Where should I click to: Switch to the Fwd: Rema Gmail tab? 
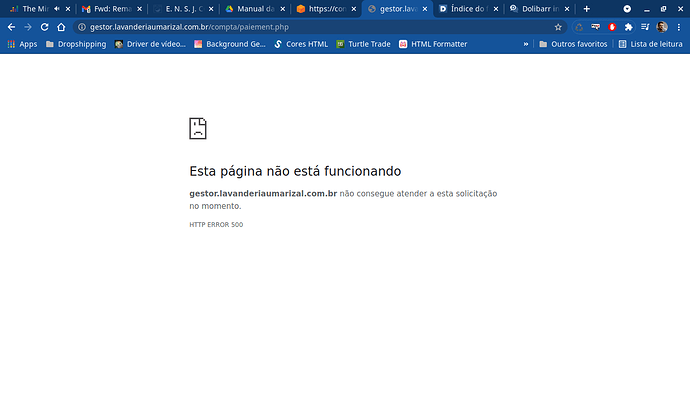coord(107,9)
